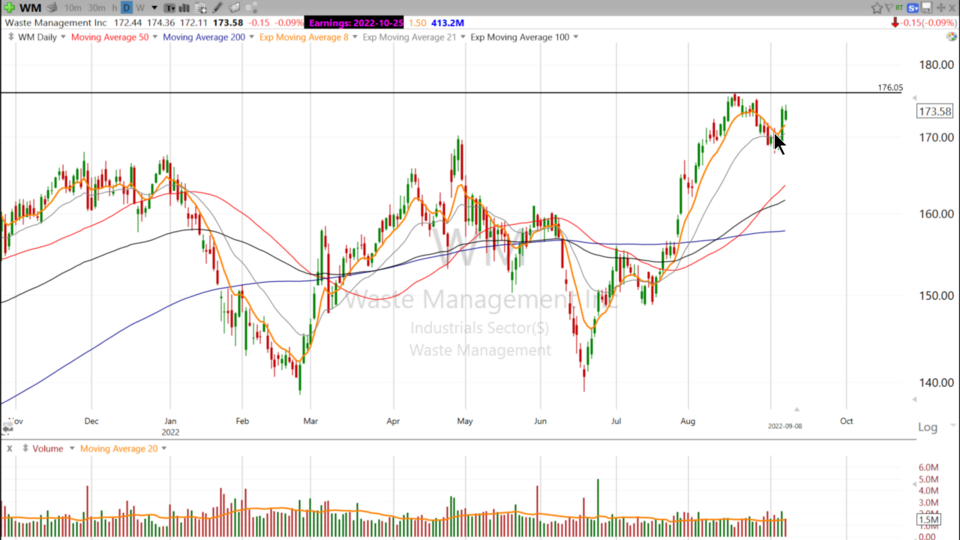This screenshot has height=540, width=960.
Task: Click the 1.5M volume value tag
Action: click(x=929, y=519)
